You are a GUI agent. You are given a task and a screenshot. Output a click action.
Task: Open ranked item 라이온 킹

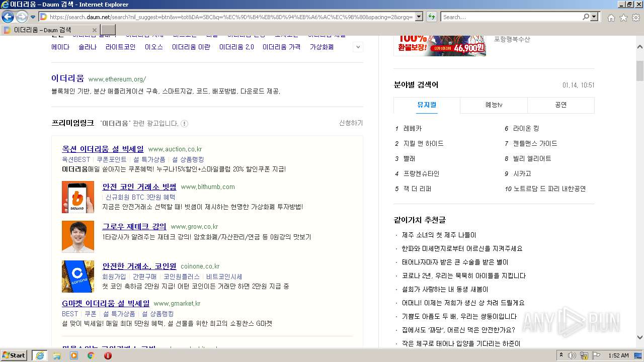click(x=526, y=129)
